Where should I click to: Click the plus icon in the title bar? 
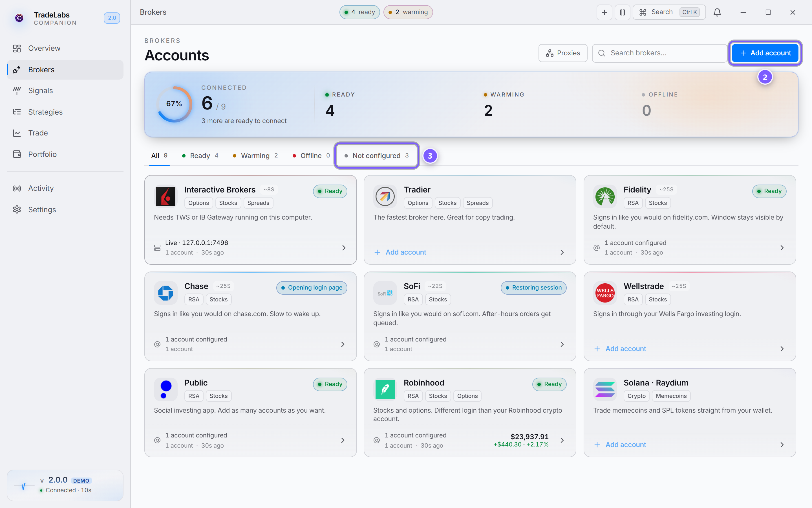click(604, 12)
